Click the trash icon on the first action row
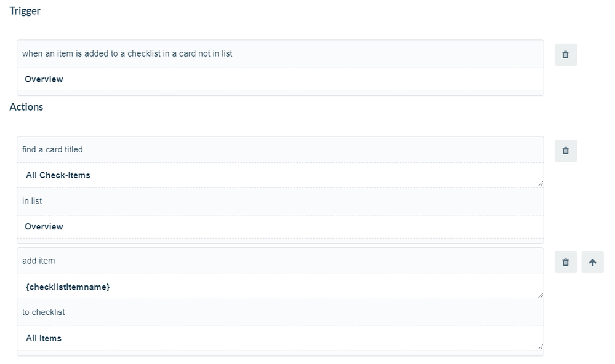 click(x=565, y=150)
